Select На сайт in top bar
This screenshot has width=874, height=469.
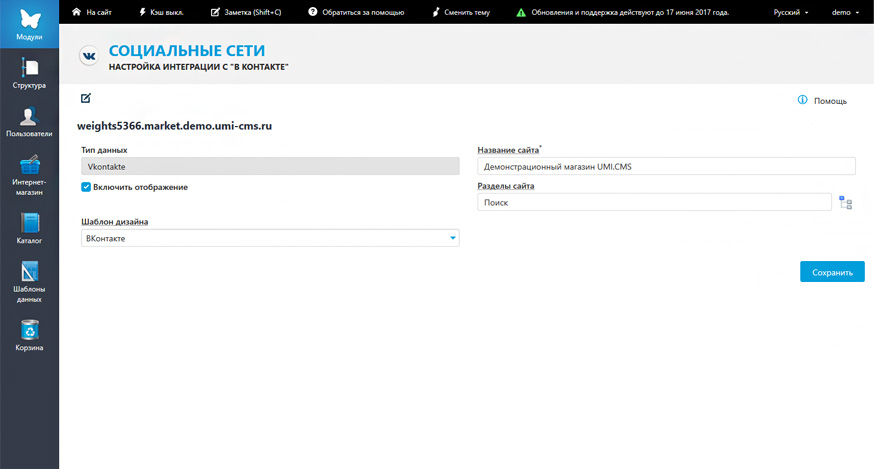tap(92, 12)
